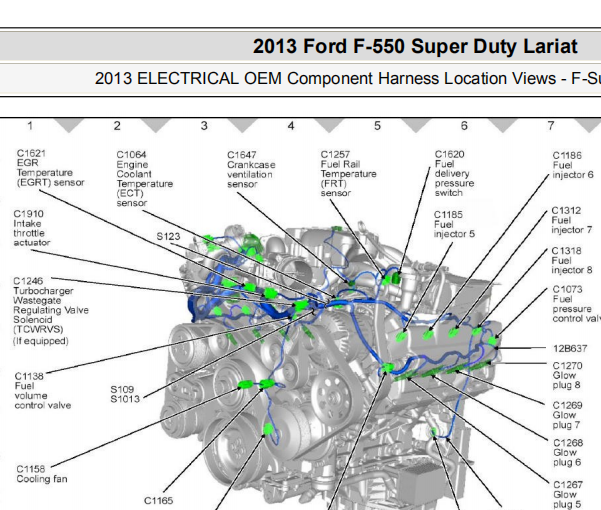Select the C1158 Cooling fan label

[x=42, y=474]
